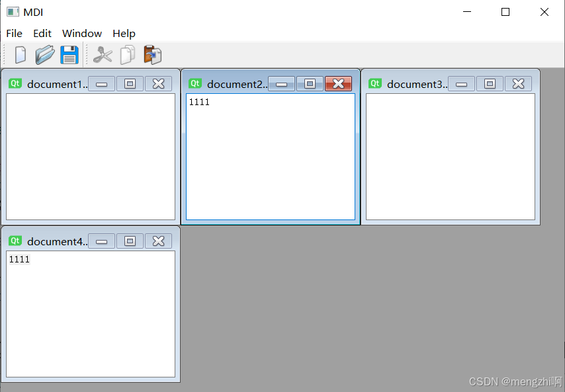Click the Save floppy disk icon
Image resolution: width=565 pixels, height=392 pixels.
pos(69,55)
